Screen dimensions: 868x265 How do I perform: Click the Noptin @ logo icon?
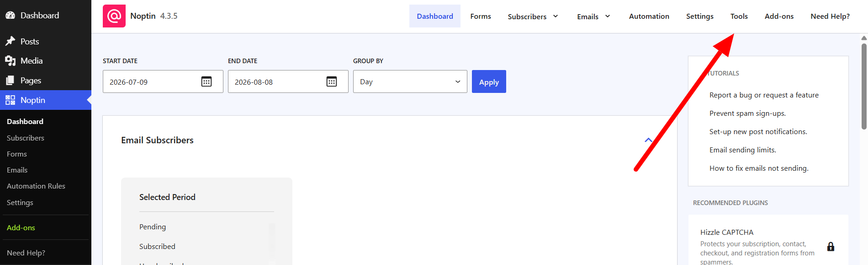[114, 16]
